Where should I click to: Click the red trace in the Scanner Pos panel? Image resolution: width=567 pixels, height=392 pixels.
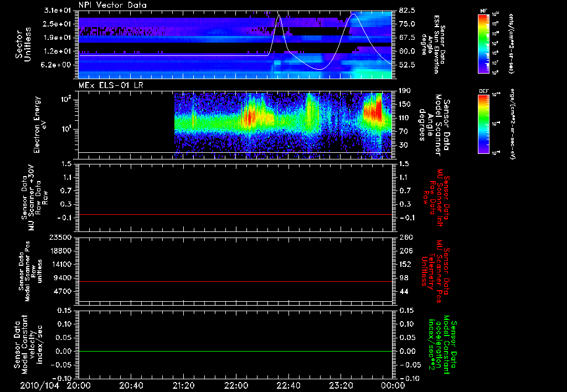235,281
